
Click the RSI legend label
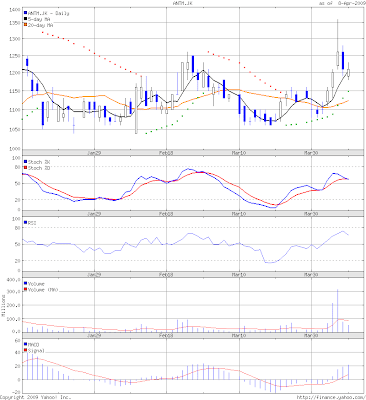point(32,223)
